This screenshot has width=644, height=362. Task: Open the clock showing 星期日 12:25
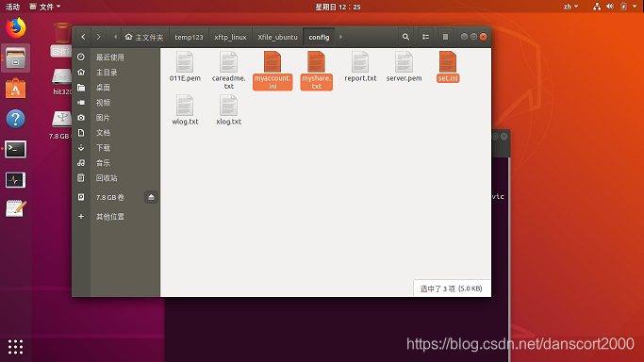tap(338, 7)
